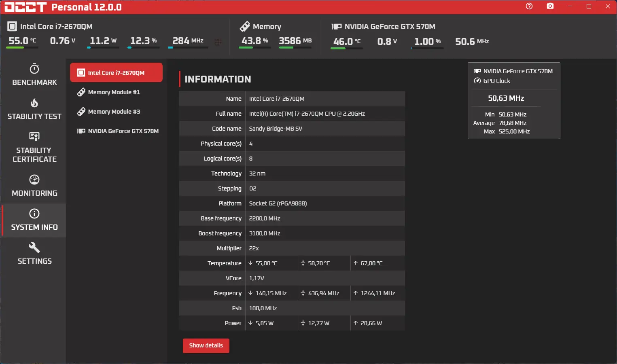
Task: Click the CPU usage reading 12.3 %
Action: (x=144, y=41)
